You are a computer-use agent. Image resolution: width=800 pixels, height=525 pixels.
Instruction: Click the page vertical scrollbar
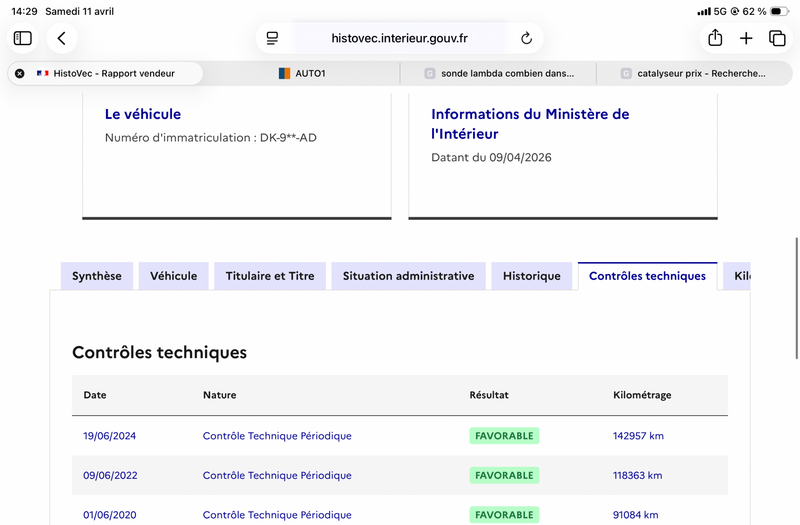[x=796, y=298]
